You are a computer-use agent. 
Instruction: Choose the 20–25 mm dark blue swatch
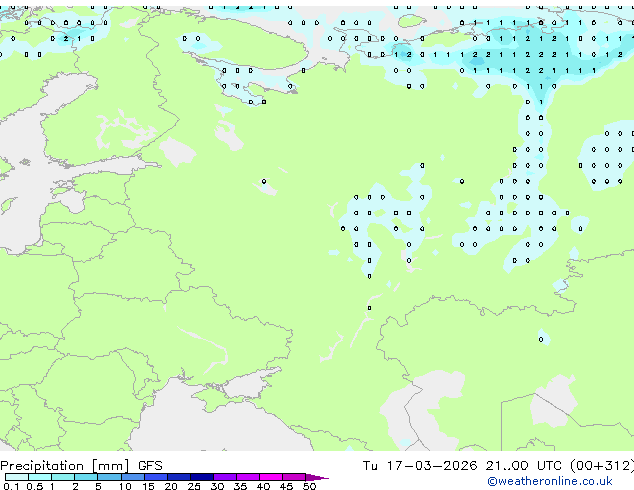[178, 477]
